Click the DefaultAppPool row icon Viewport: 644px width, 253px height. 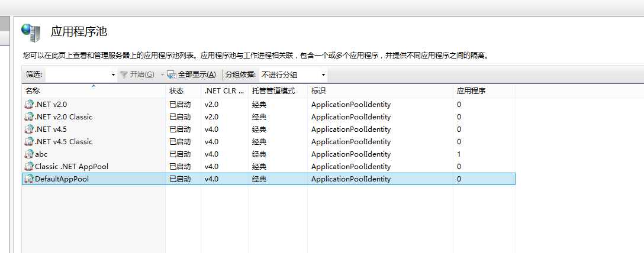coord(29,179)
